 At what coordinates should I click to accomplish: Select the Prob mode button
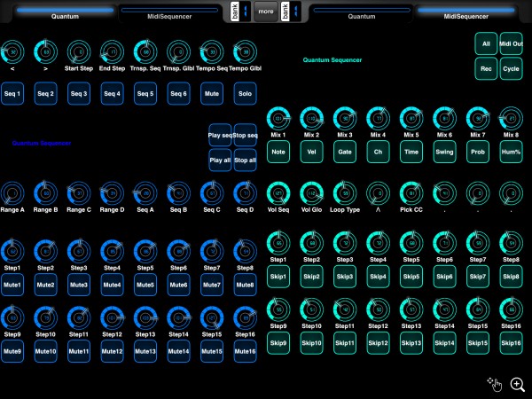(x=478, y=152)
